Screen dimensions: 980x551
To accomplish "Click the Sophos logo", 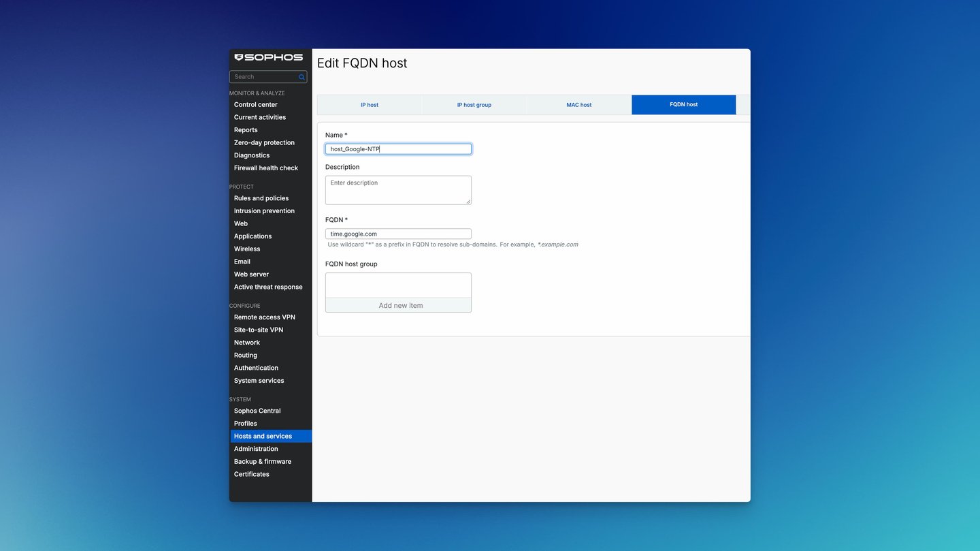I will [x=269, y=57].
